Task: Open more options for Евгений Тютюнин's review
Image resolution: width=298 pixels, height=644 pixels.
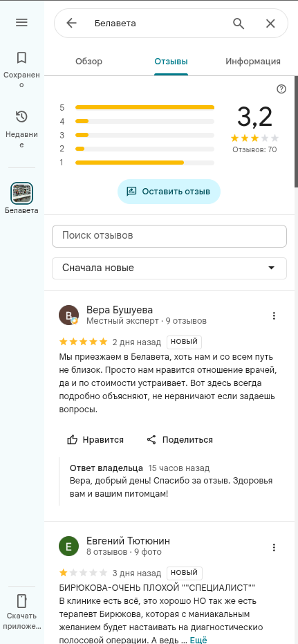Action: tap(274, 547)
